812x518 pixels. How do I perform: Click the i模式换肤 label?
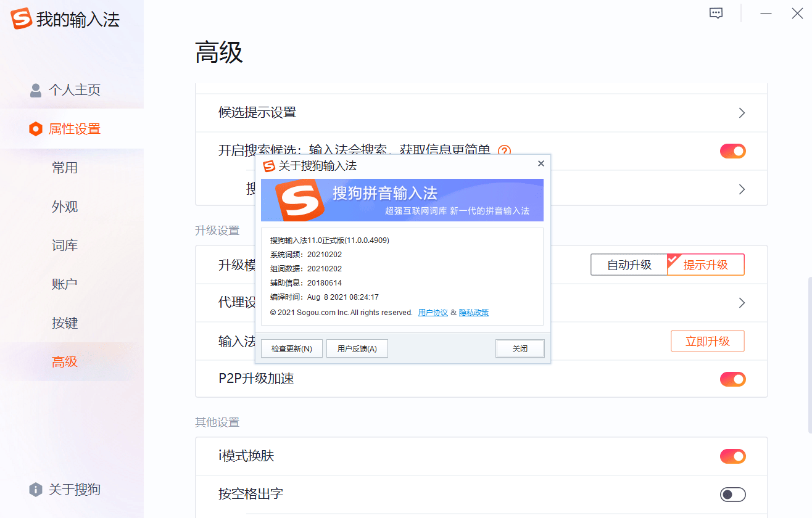(x=246, y=456)
